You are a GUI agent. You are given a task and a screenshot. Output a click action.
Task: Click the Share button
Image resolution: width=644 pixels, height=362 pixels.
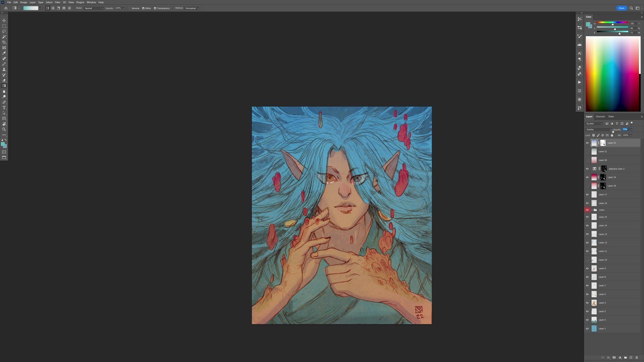[621, 8]
